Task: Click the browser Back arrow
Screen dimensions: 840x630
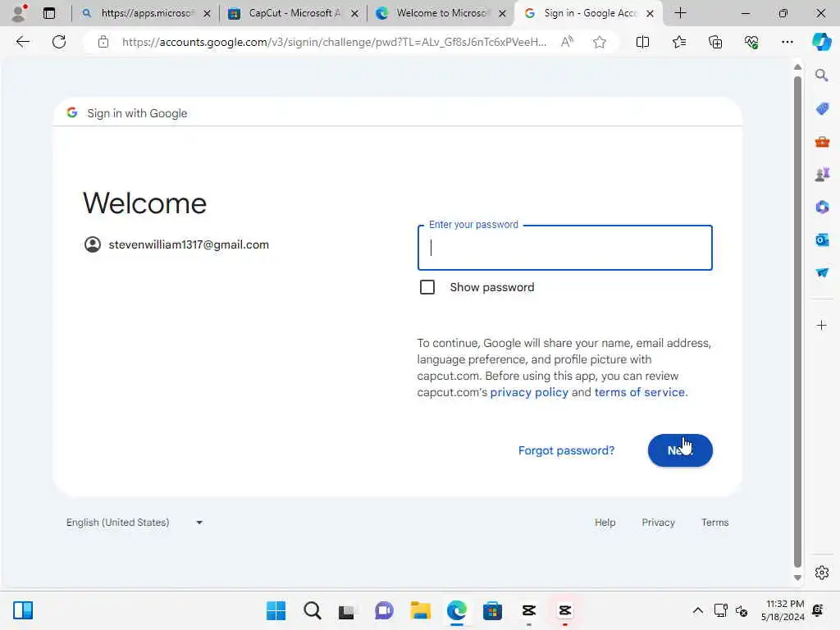Action: (x=22, y=42)
